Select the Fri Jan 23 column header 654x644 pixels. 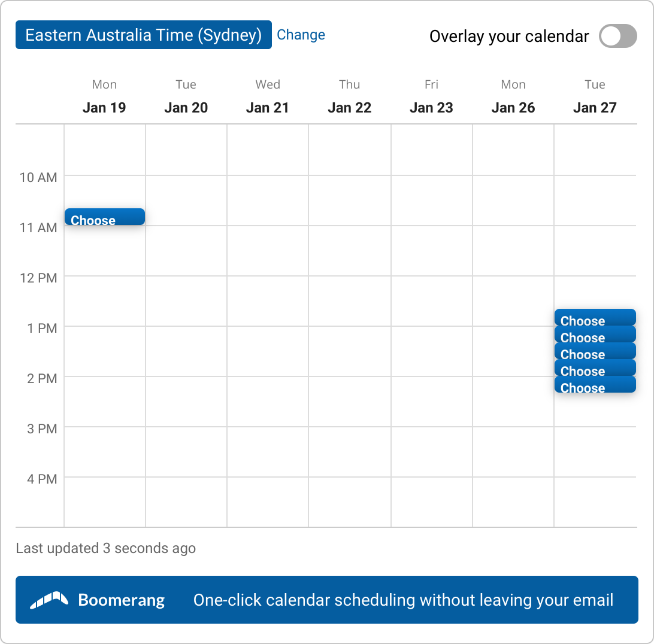(x=431, y=97)
